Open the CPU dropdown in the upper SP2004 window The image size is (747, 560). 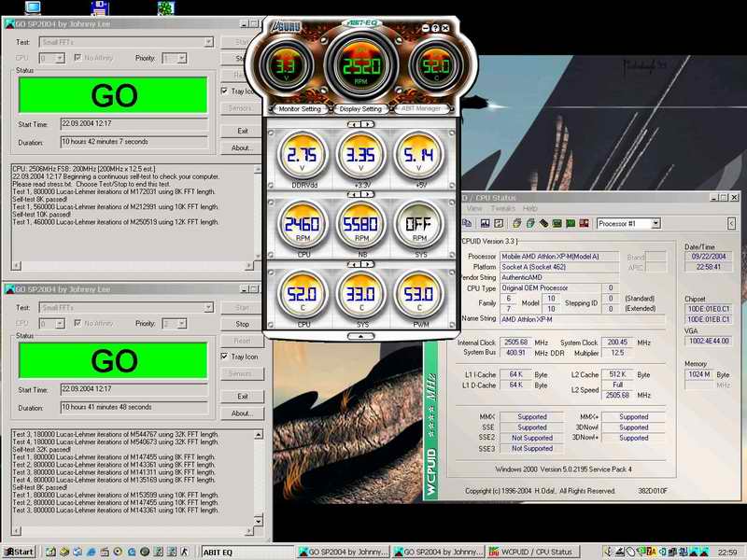(x=60, y=58)
